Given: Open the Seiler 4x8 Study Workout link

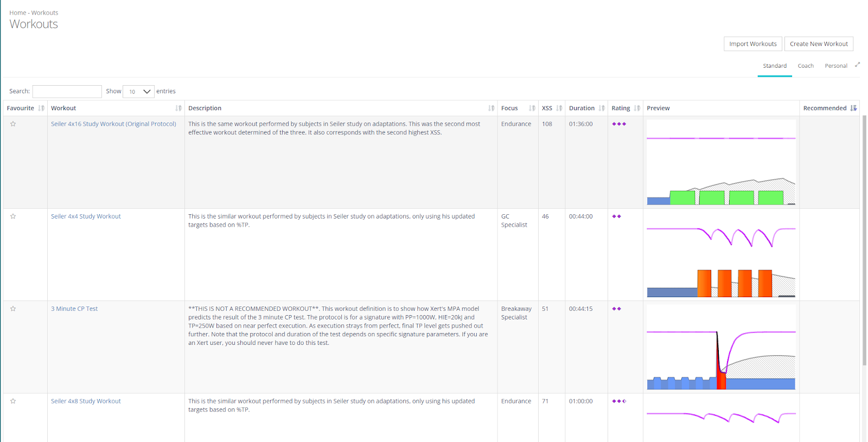Looking at the screenshot, I should click(x=86, y=401).
